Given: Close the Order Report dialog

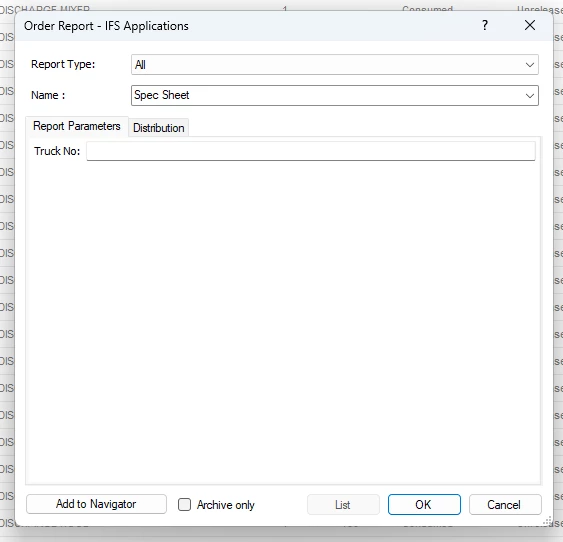Looking at the screenshot, I should pos(530,25).
